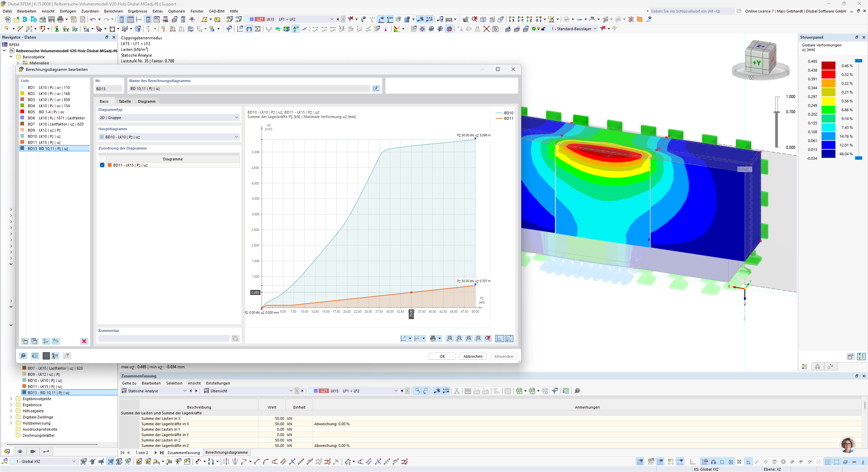The width and height of the screenshot is (868, 472).
Task: Click the camera view icon in Navigator bottom bar
Action: pos(33,451)
